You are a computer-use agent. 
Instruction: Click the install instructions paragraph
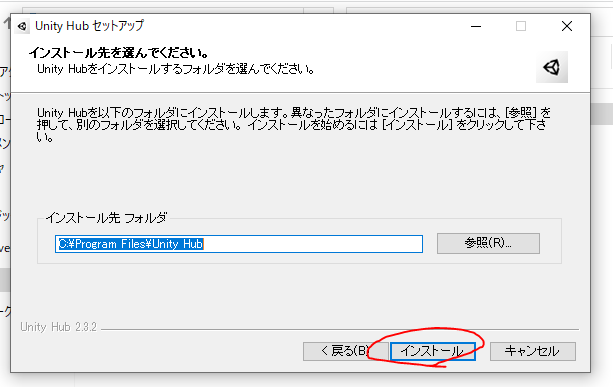pyautogui.click(x=293, y=125)
